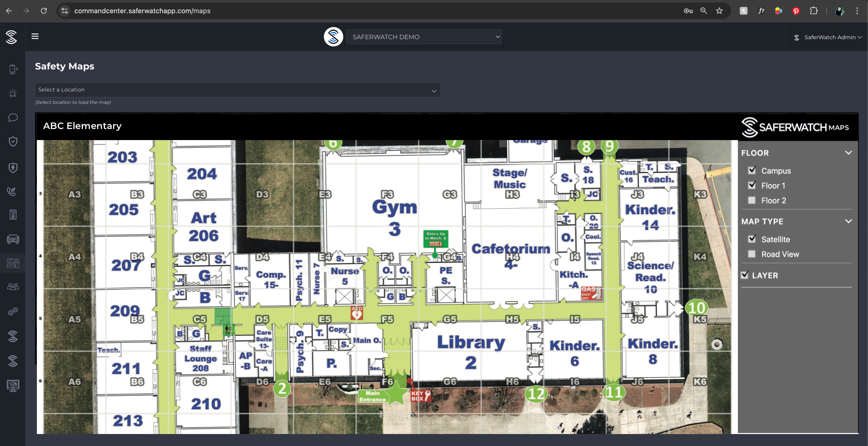
Task: Click the alarm siren sidebar icon
Action: coord(13,93)
